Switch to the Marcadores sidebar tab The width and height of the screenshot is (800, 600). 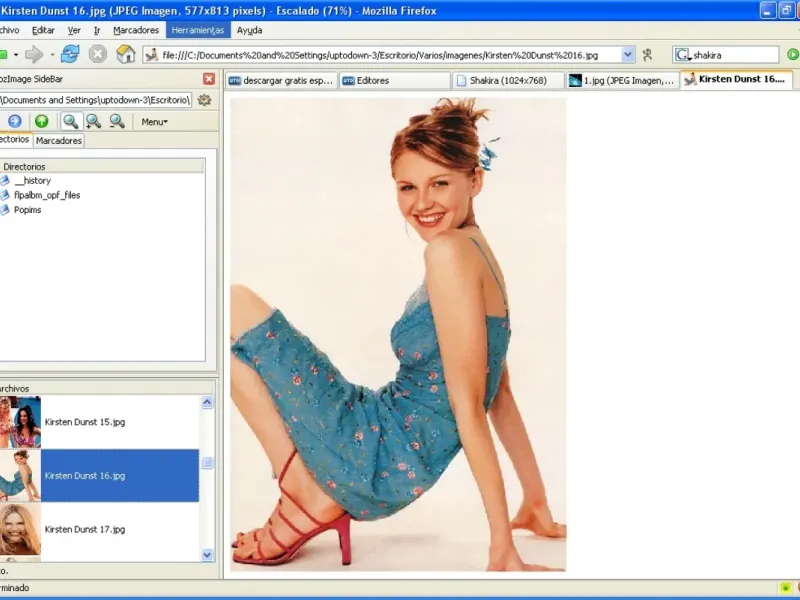pos(59,141)
